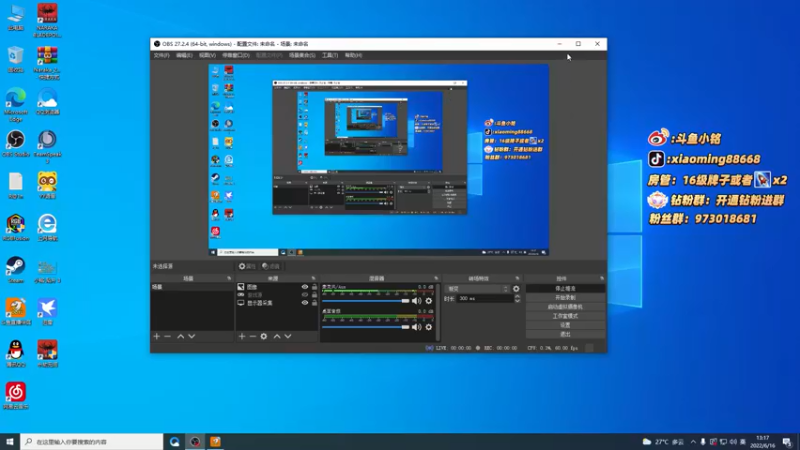The width and height of the screenshot is (800, 450).
Task: Select the 显示器采集 source row
Action: pyautogui.click(x=277, y=303)
